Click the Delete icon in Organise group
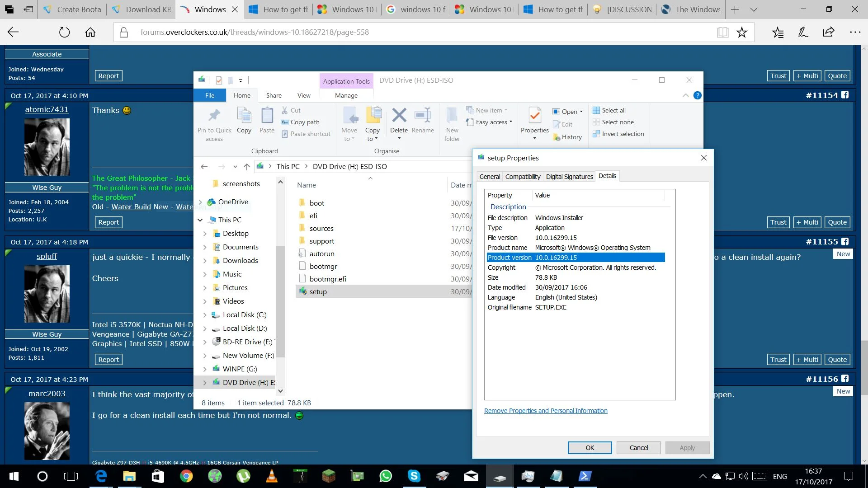 coord(399,115)
